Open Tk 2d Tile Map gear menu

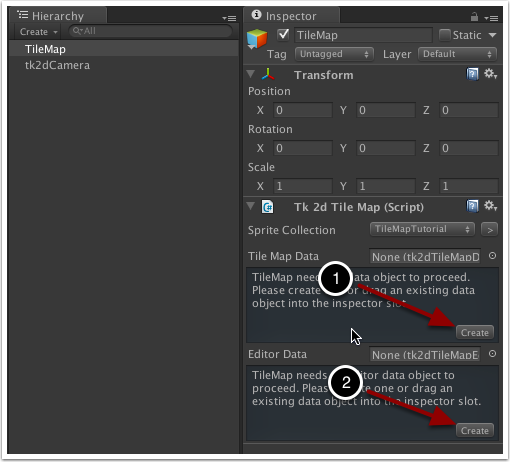490,206
